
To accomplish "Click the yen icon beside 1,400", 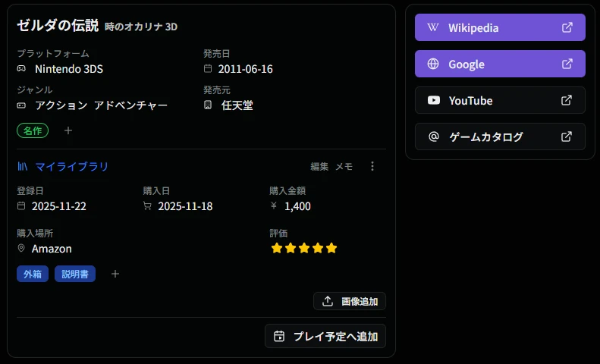I will pos(274,206).
